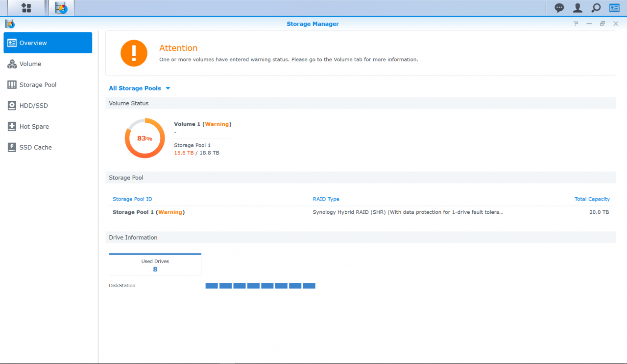Expand the All Storage Pools dropdown
Image resolution: width=627 pixels, height=364 pixels.
140,88
